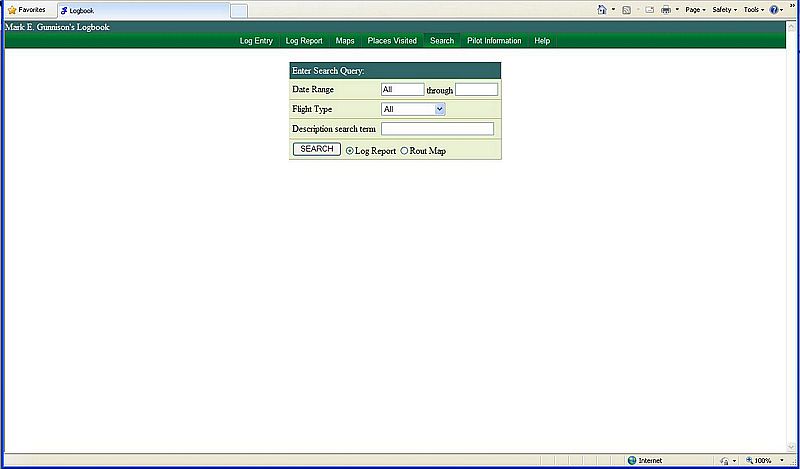This screenshot has width=800, height=469.
Task: Go to Places Visited page
Action: click(392, 41)
